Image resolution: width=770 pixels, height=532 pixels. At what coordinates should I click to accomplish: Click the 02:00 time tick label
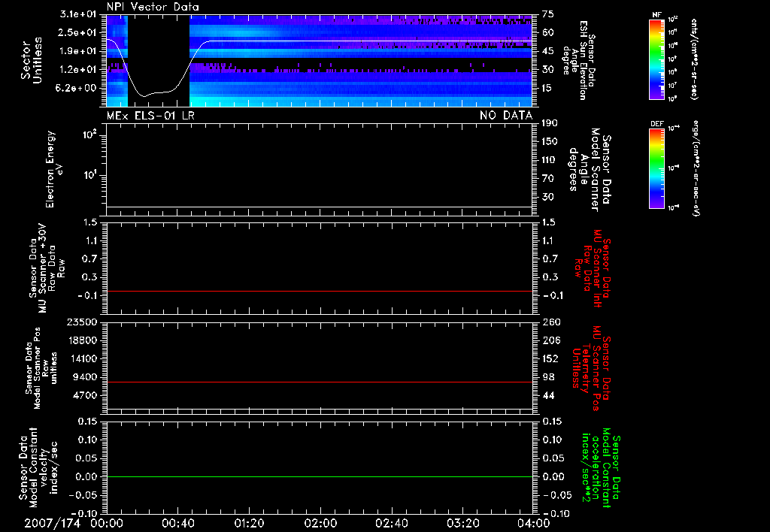point(320,523)
